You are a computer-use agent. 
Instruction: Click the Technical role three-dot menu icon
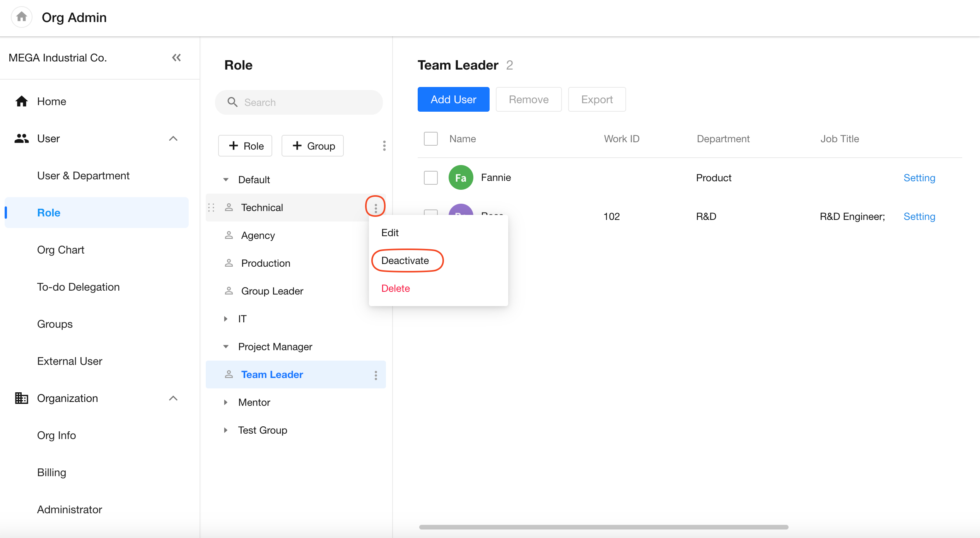376,208
